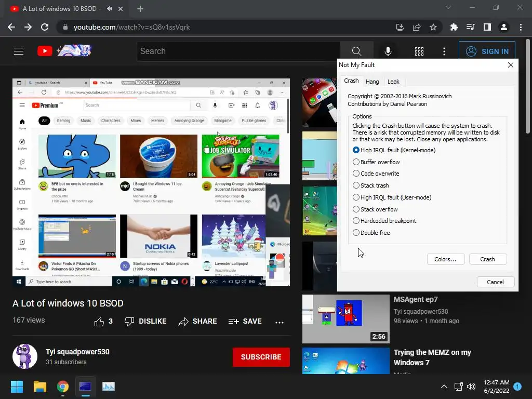
Task: Click the YouTube logo home icon
Action: [45, 51]
